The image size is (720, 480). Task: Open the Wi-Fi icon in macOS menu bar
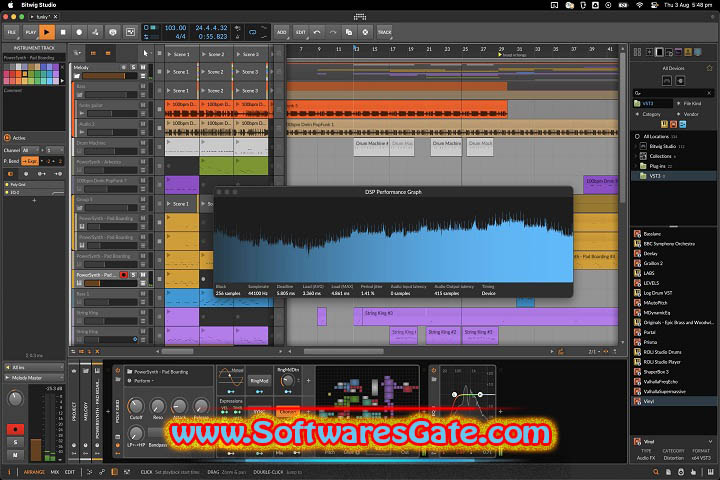point(639,5)
